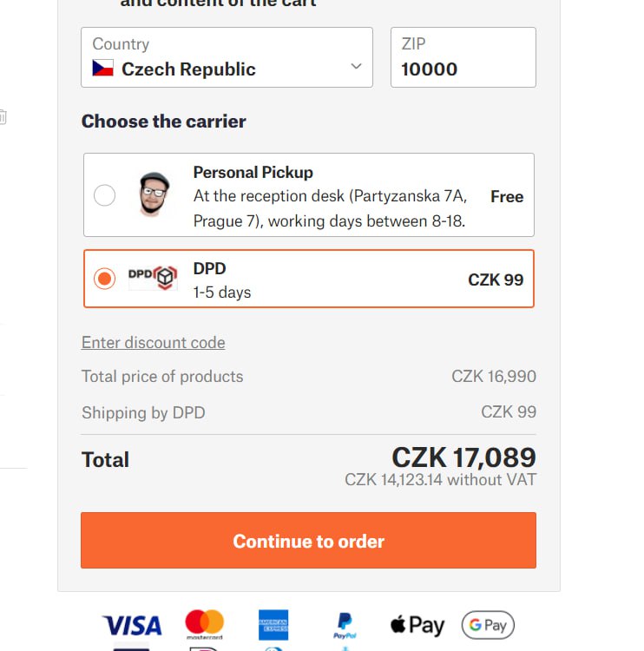644x651 pixels.
Task: Click the American Express logo
Action: (x=273, y=625)
